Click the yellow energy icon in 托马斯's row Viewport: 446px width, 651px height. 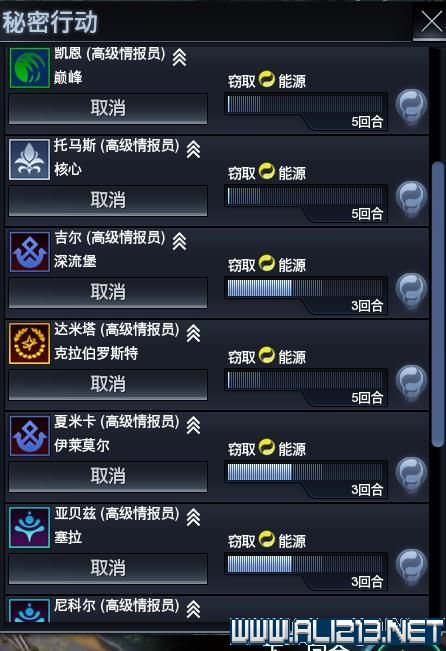(x=267, y=171)
